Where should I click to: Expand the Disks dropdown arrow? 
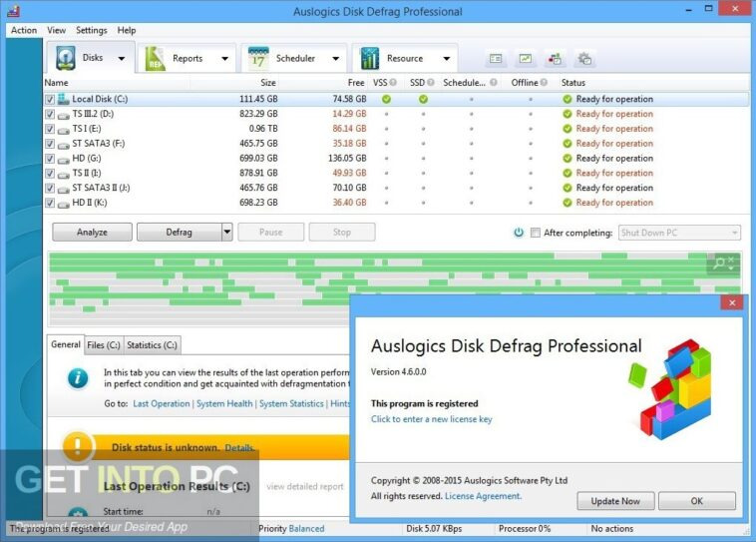pyautogui.click(x=122, y=59)
